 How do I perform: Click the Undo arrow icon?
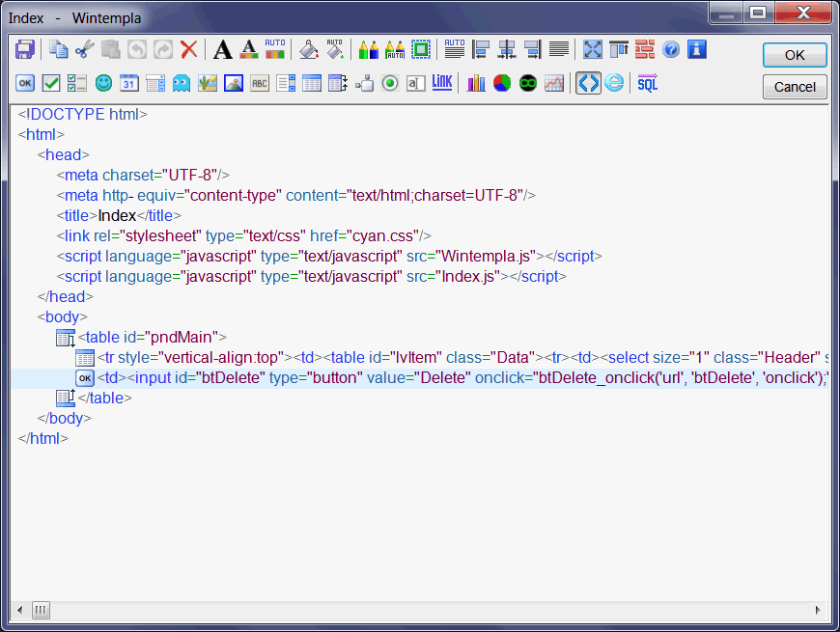[136, 50]
